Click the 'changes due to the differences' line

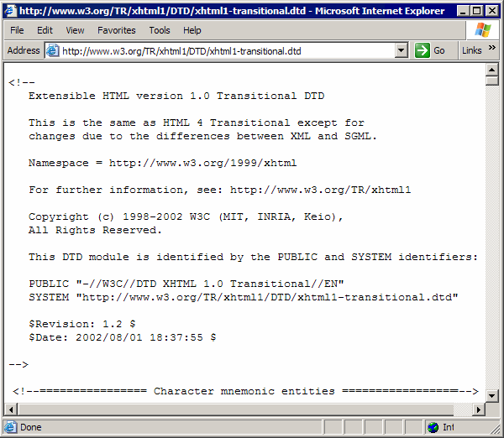pyautogui.click(x=202, y=136)
